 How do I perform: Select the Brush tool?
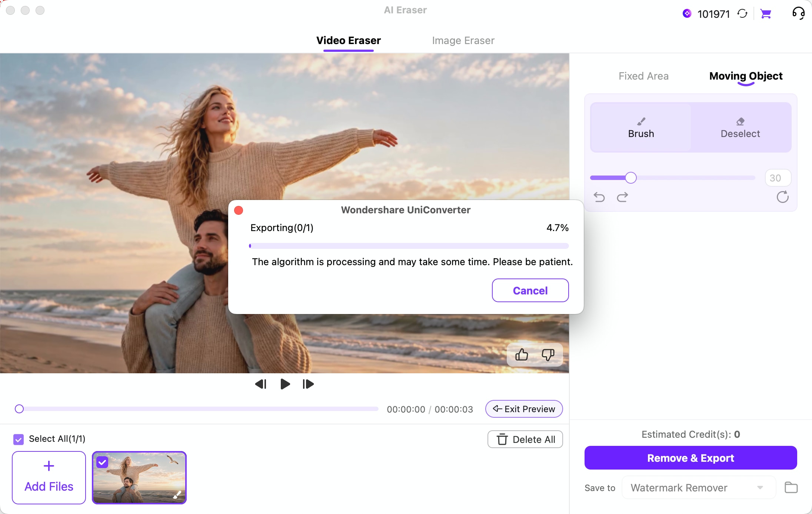pos(641,127)
